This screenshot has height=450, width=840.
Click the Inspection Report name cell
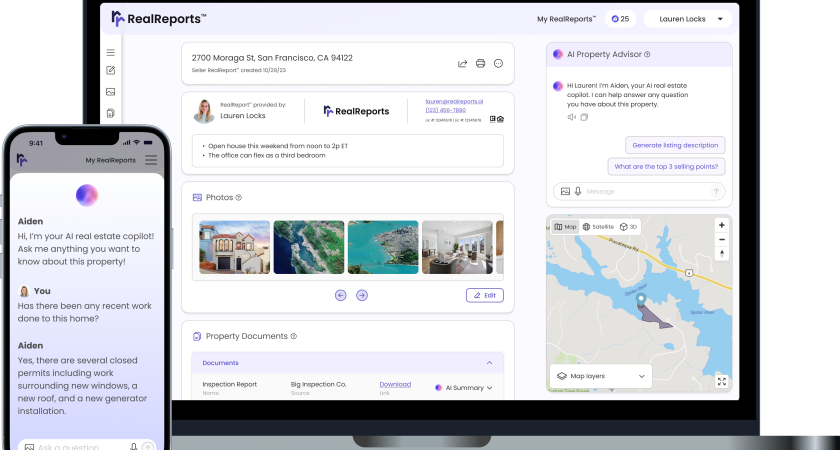pyautogui.click(x=229, y=385)
